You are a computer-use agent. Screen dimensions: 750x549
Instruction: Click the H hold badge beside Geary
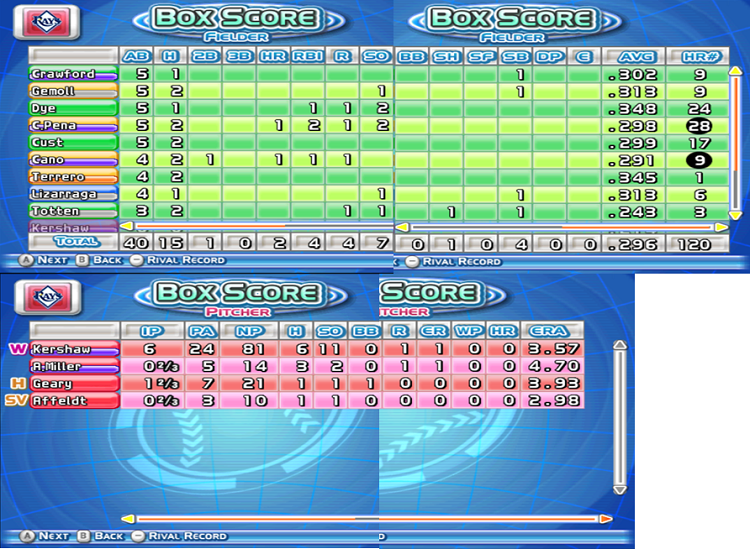[x=18, y=383]
